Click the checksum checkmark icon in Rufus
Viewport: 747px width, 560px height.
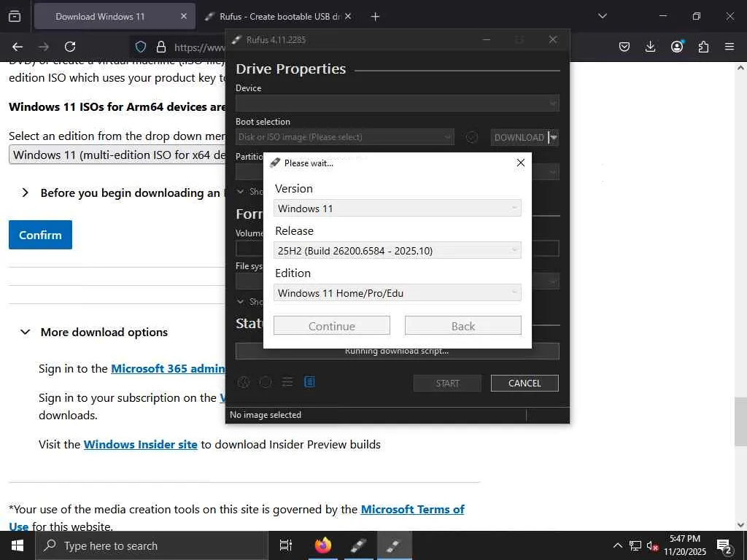472,137
